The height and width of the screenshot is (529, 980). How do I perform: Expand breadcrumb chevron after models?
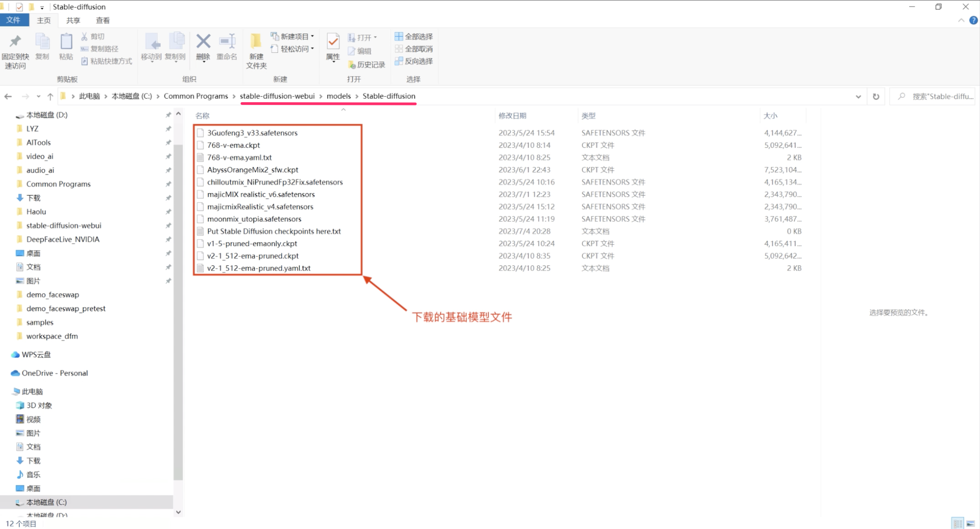pos(357,96)
